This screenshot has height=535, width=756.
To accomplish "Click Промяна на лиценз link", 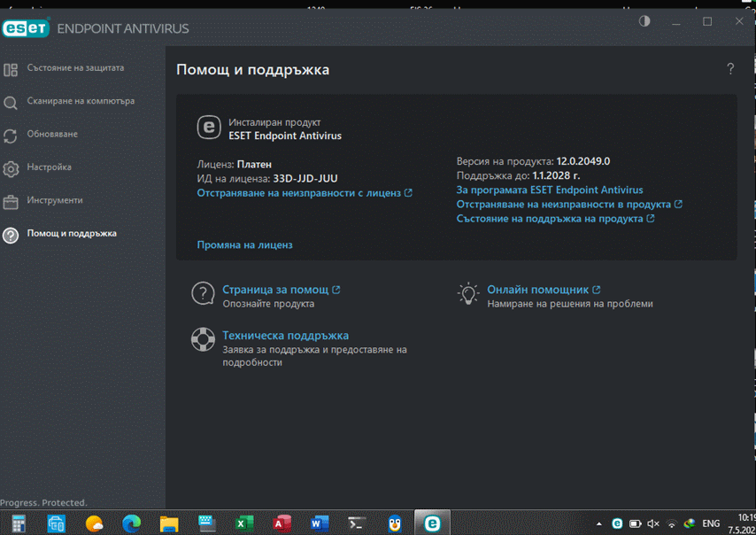I will [x=244, y=245].
